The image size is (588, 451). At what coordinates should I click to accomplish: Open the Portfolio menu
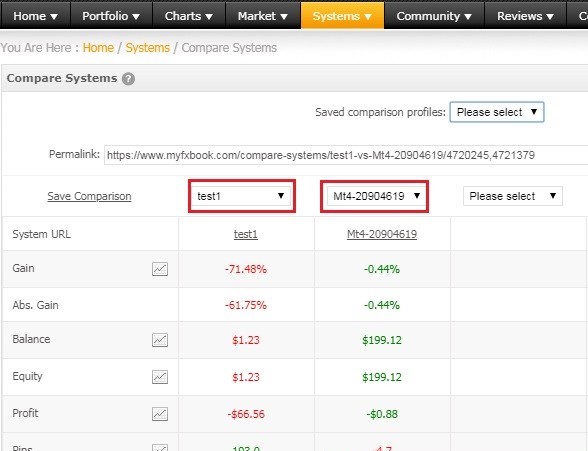111,16
